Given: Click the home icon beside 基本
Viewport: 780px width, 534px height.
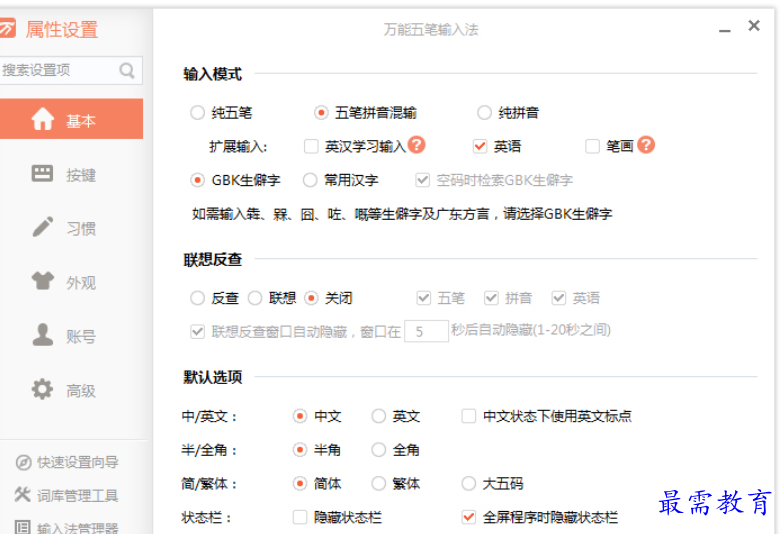Looking at the screenshot, I should [43, 119].
